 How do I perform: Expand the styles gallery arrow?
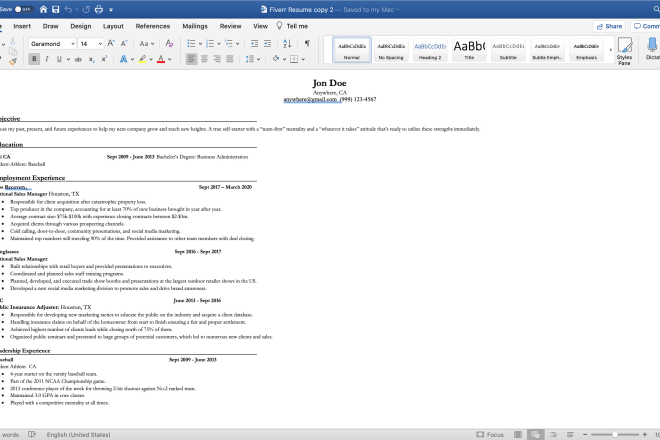(611, 50)
